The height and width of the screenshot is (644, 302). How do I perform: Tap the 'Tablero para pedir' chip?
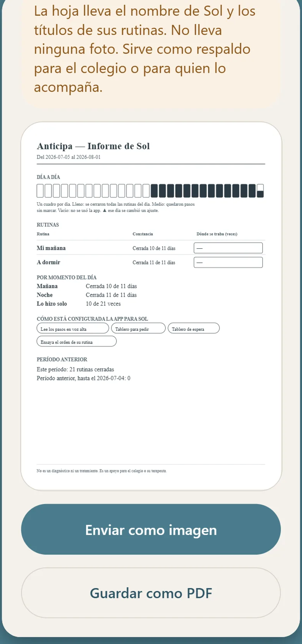click(139, 328)
